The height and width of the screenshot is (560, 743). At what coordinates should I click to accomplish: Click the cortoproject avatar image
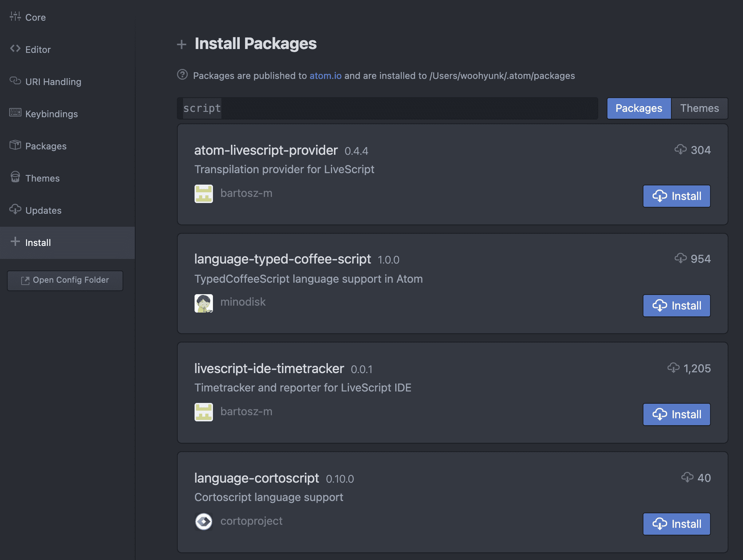tap(204, 522)
